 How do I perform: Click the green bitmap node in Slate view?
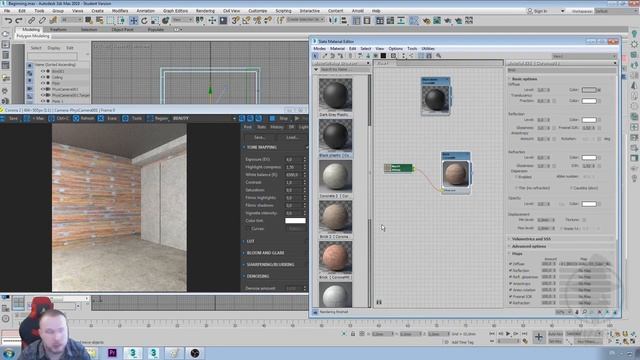click(399, 168)
